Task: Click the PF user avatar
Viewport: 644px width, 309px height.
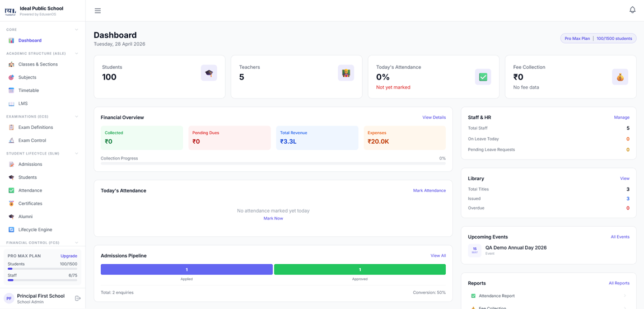Action: [9, 298]
